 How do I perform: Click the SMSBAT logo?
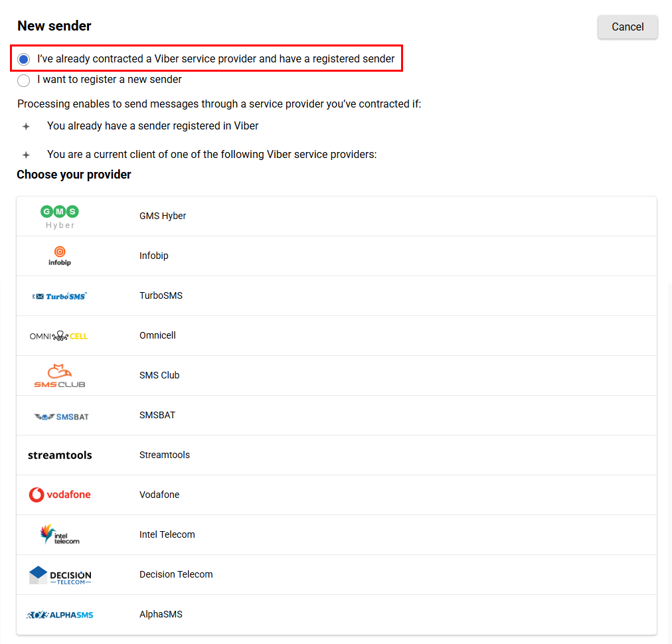coord(61,416)
